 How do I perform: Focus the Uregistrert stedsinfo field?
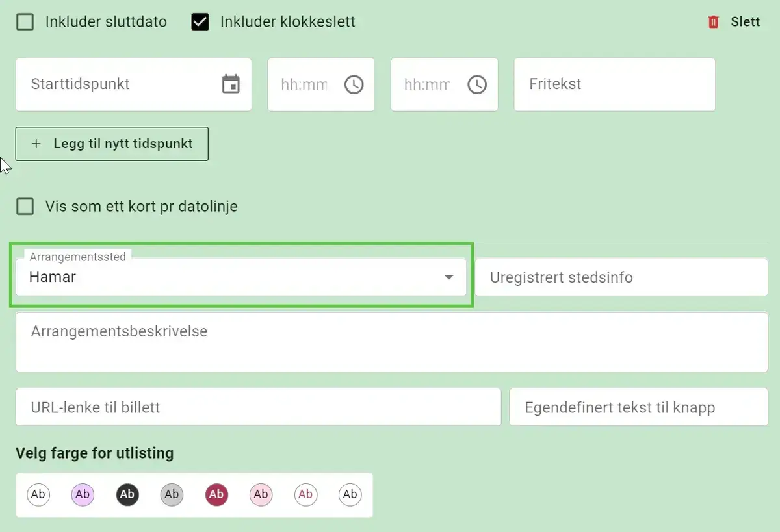(x=621, y=277)
